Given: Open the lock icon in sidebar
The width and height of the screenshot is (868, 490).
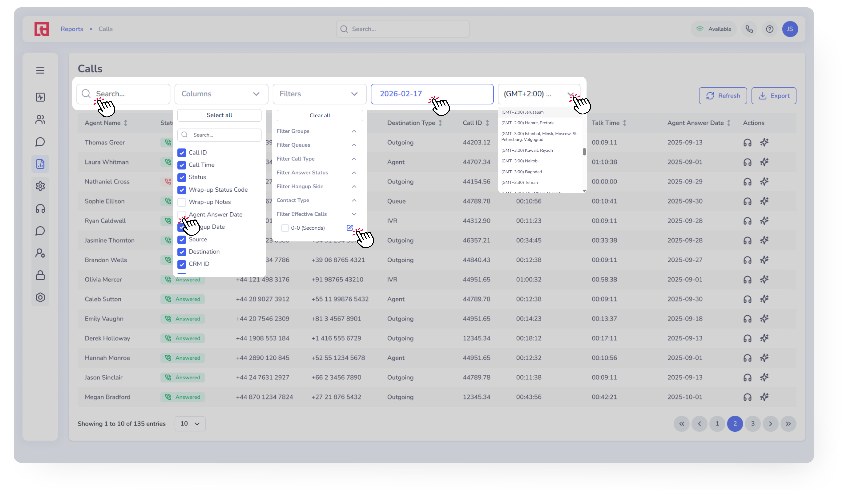Looking at the screenshot, I should click(40, 275).
